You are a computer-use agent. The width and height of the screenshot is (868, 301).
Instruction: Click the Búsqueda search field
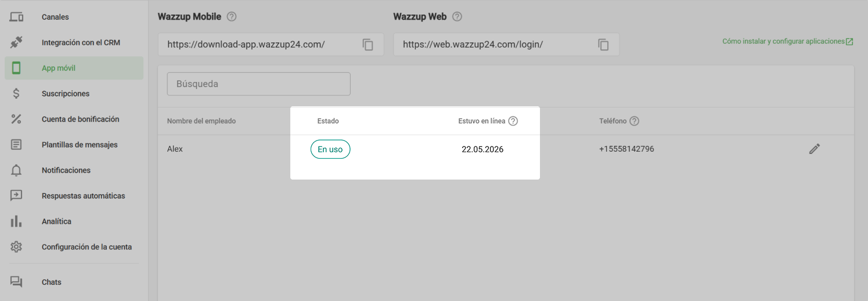click(259, 84)
